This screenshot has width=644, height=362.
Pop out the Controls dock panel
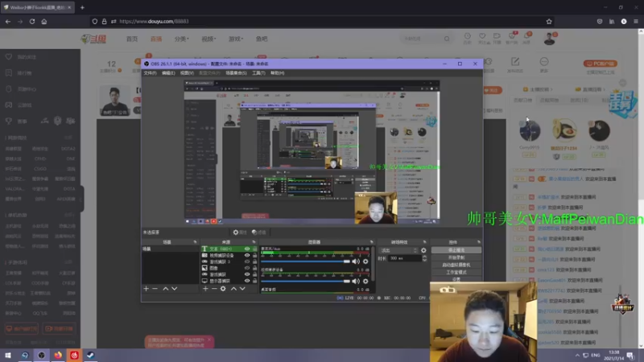click(x=478, y=242)
